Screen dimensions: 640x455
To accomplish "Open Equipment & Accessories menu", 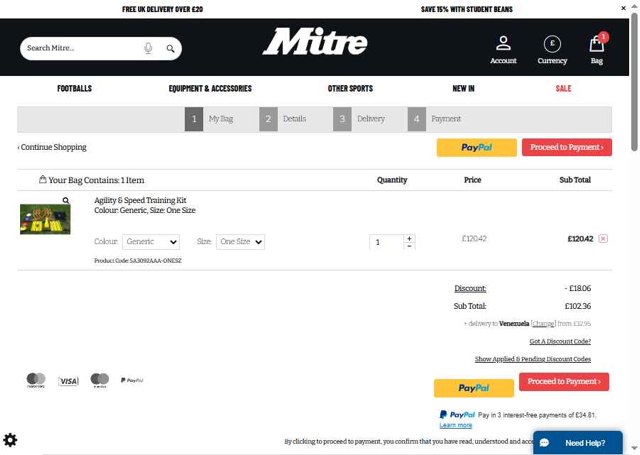I will [x=210, y=89].
